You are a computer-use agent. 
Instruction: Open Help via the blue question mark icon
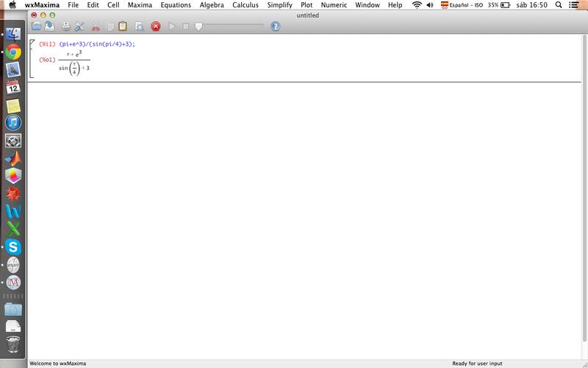point(276,26)
